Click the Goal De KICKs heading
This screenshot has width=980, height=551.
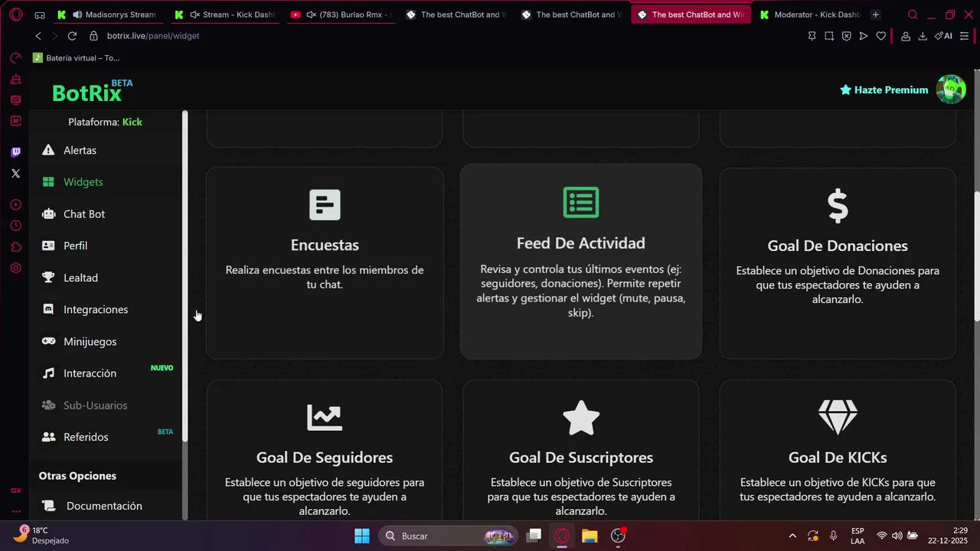tap(838, 458)
